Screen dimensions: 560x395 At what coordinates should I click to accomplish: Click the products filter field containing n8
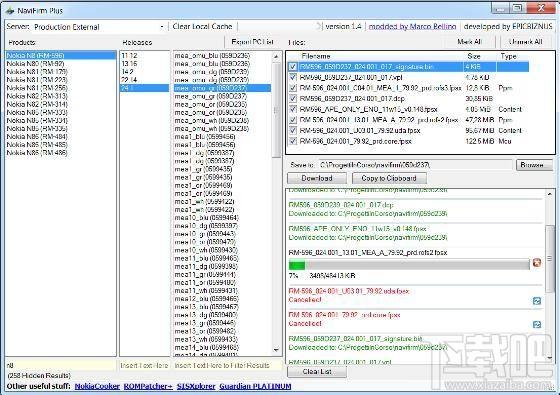pos(61,365)
